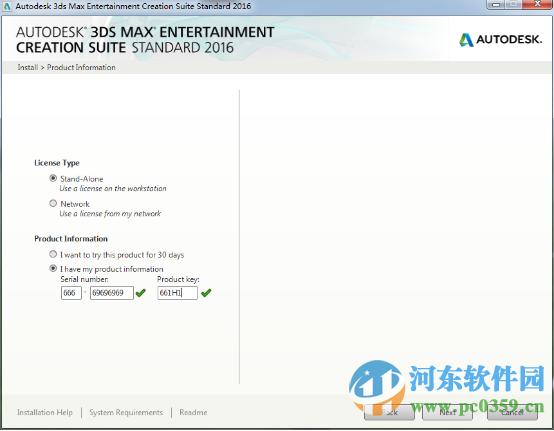Click the 'Product Information' section heading
Viewport: 554px width, 431px height.
coord(71,239)
